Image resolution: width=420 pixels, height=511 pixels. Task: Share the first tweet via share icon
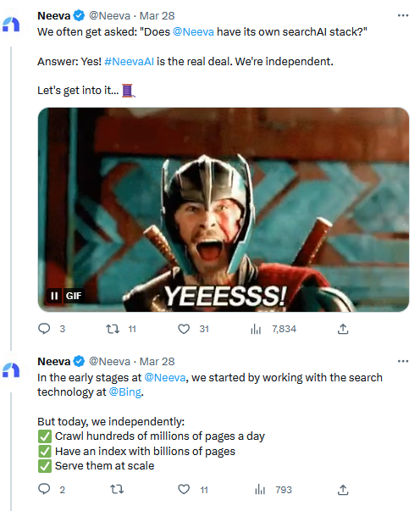[343, 329]
